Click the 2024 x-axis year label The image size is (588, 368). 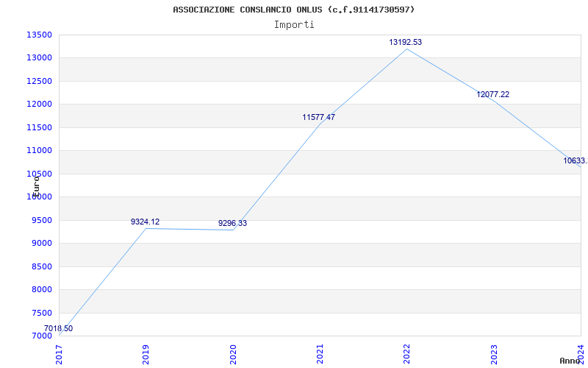[x=581, y=355]
